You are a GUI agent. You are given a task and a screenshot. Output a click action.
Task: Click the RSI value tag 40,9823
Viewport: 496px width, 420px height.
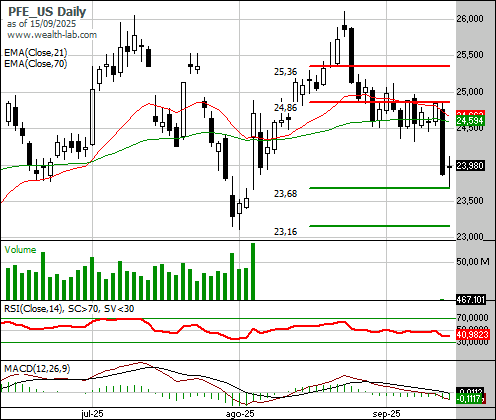pyautogui.click(x=473, y=334)
